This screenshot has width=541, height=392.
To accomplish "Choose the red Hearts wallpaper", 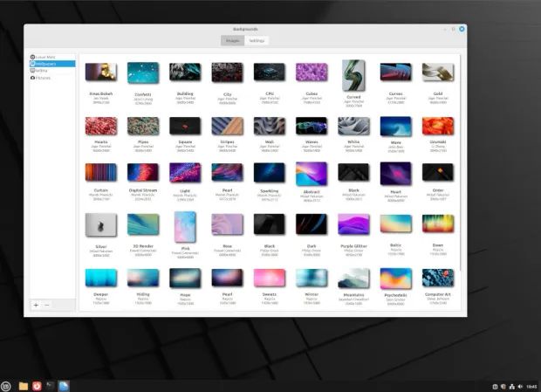I will 101,126.
